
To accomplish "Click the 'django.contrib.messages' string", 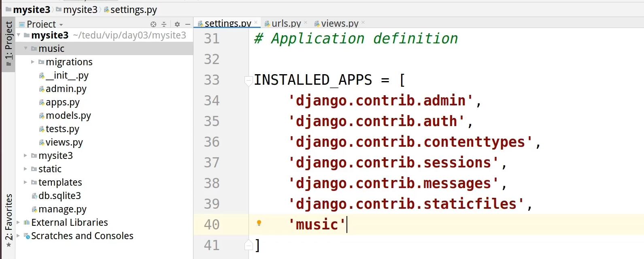I will click(x=393, y=183).
